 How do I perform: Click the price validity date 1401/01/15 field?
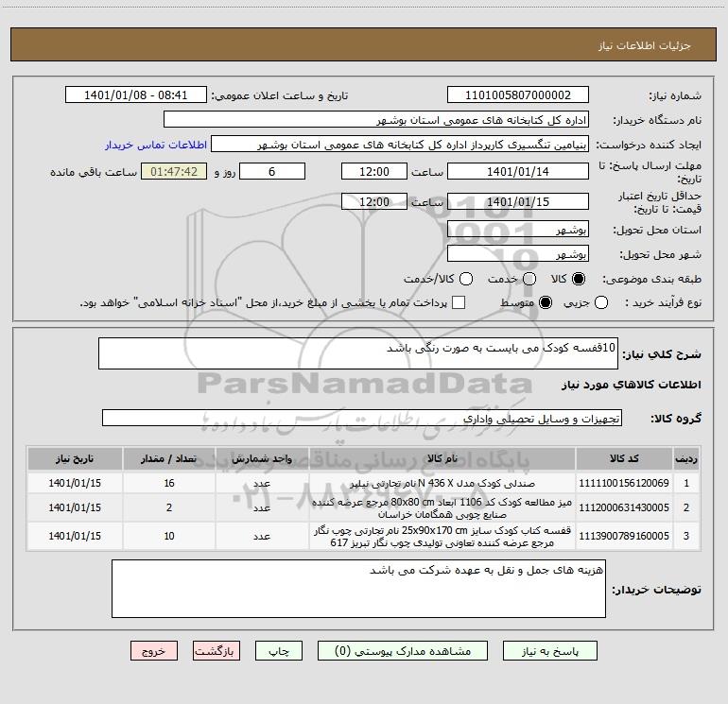[518, 201]
